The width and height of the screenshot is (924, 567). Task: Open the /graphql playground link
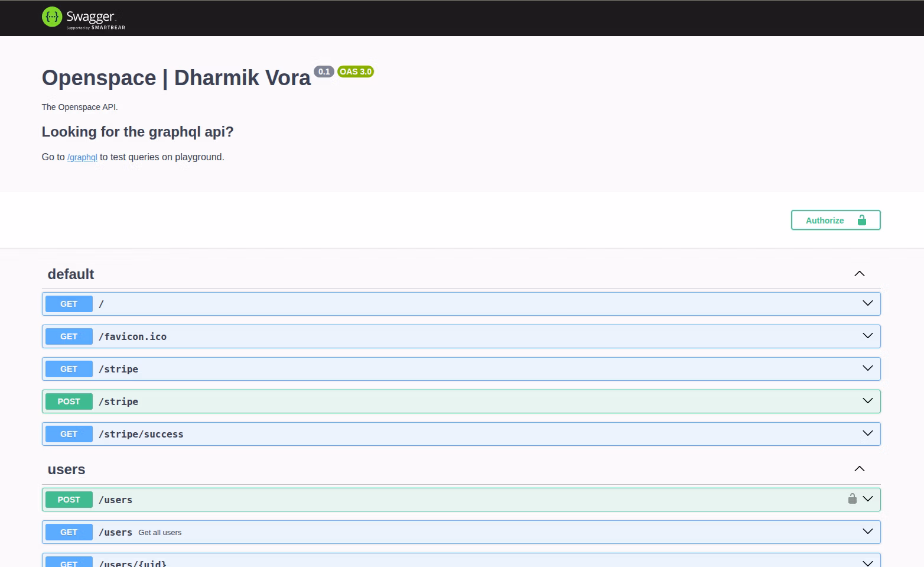tap(82, 157)
